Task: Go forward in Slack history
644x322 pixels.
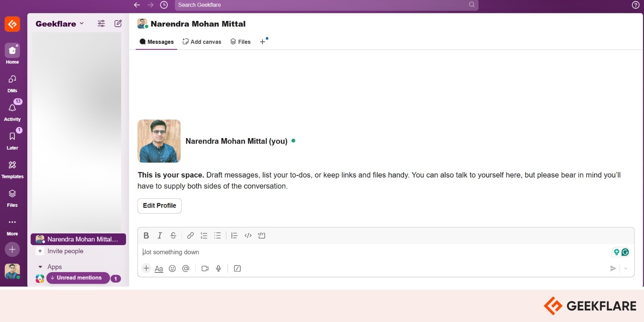Action: tap(151, 5)
